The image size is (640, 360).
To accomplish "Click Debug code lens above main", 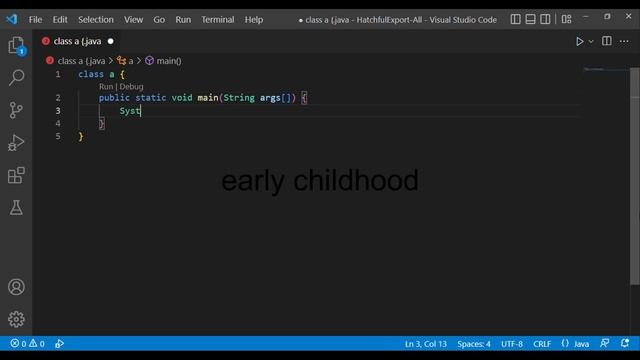I will [x=131, y=87].
